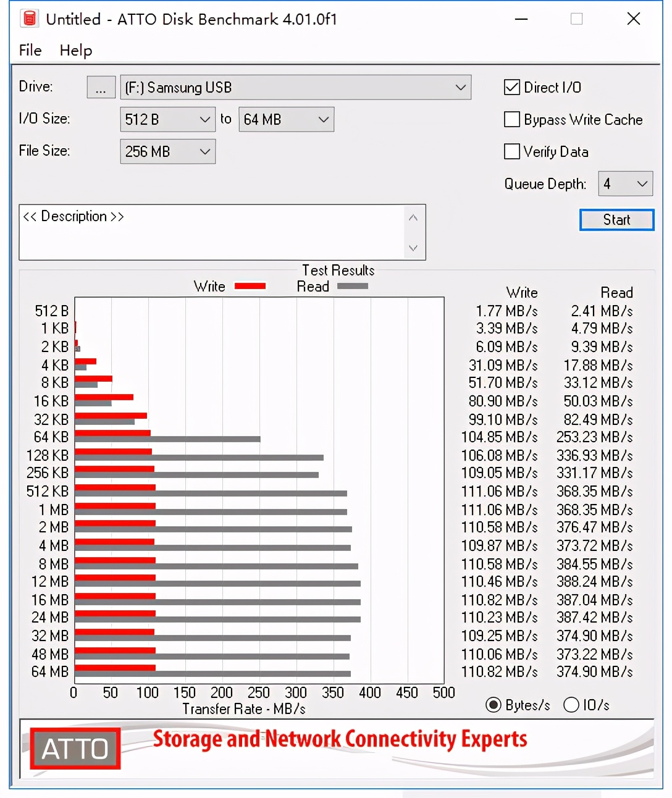Click the ATTO Disk Benchmark title bar icon
The image size is (672, 798).
(x=29, y=19)
